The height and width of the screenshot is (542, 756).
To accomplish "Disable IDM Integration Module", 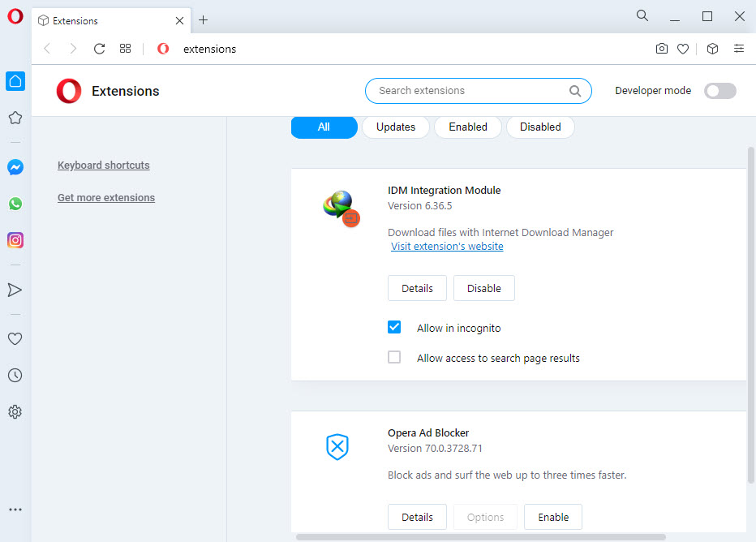I will [484, 288].
